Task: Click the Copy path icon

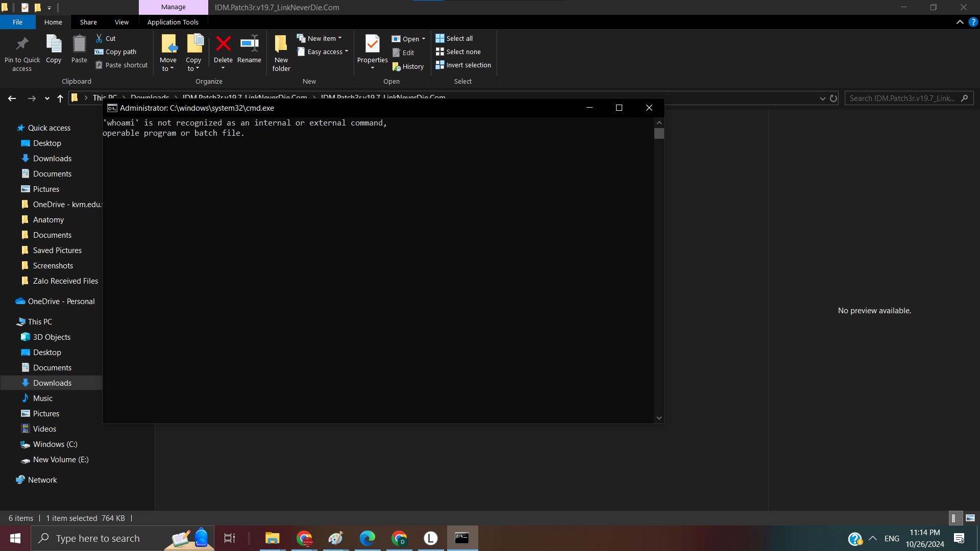Action: [100, 52]
